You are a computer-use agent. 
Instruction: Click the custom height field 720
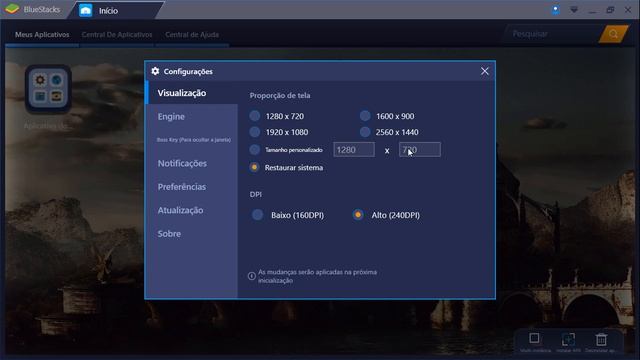point(420,150)
